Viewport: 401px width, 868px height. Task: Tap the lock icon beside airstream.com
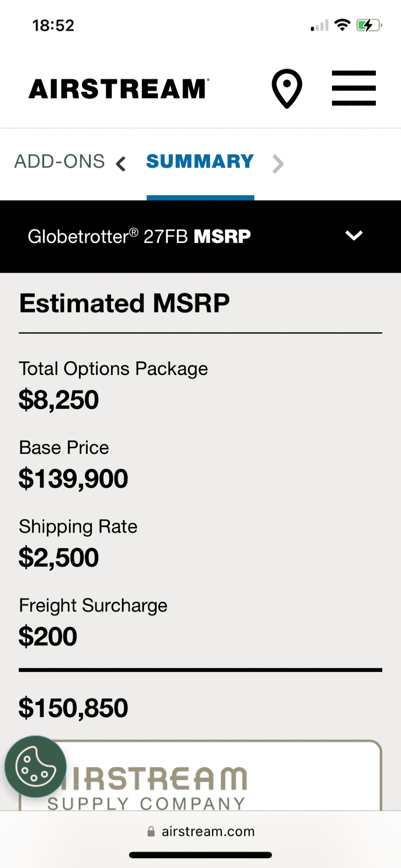tap(151, 831)
